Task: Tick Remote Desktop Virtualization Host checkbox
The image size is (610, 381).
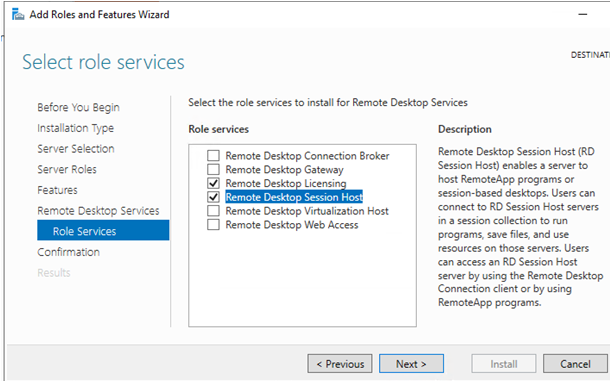Action: tap(213, 211)
